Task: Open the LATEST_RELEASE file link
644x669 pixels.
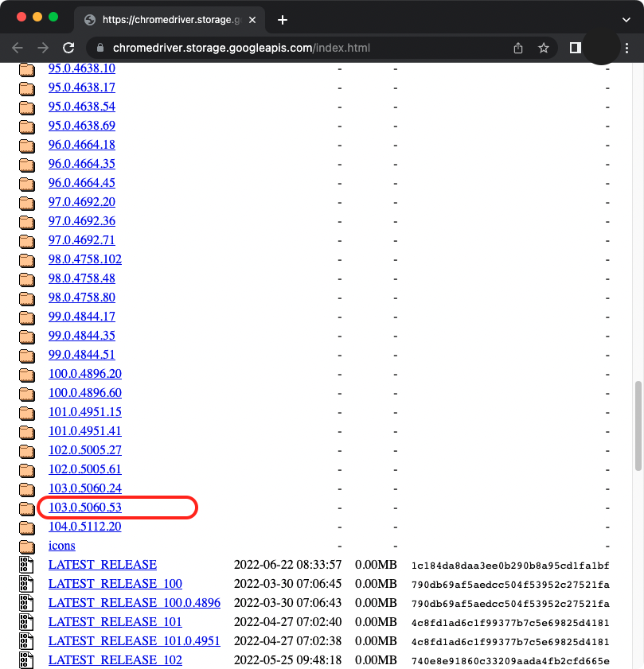Action: pyautogui.click(x=103, y=565)
